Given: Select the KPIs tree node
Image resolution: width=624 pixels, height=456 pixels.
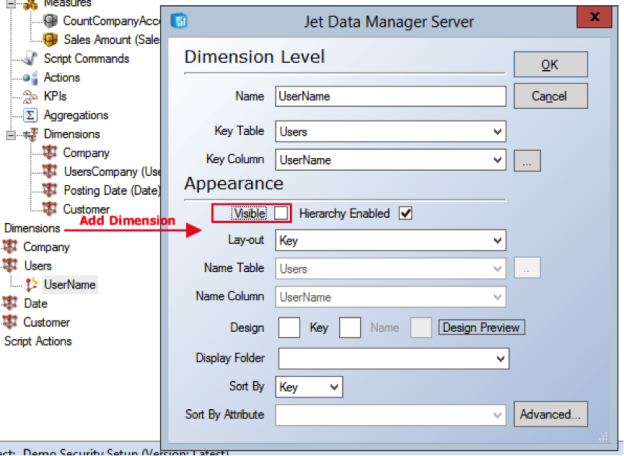Looking at the screenshot, I should [55, 96].
